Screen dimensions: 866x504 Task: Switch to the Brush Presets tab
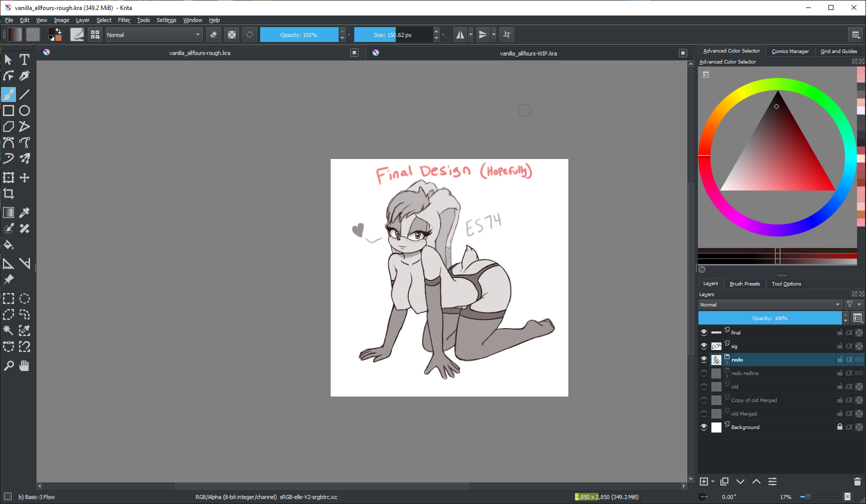coord(744,283)
